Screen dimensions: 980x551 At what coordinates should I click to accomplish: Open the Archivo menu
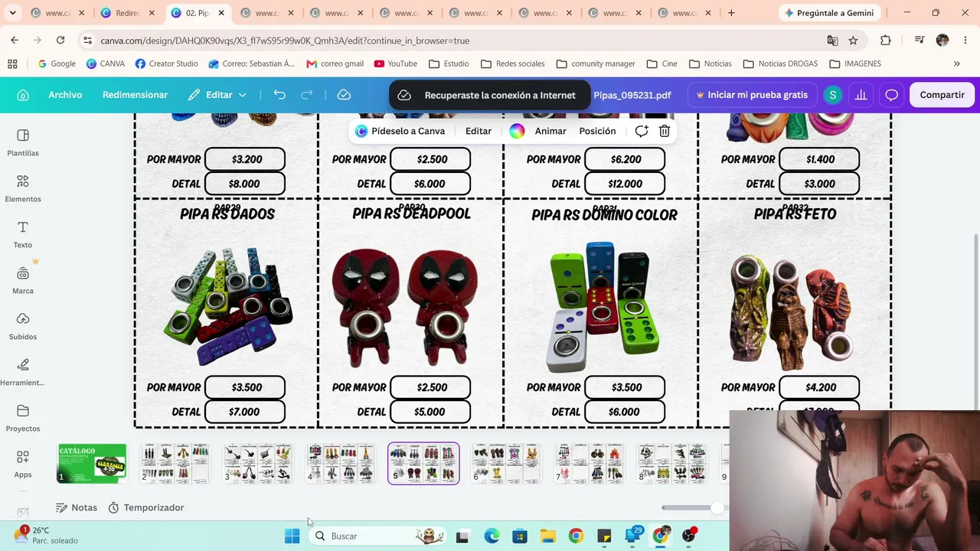click(65, 95)
